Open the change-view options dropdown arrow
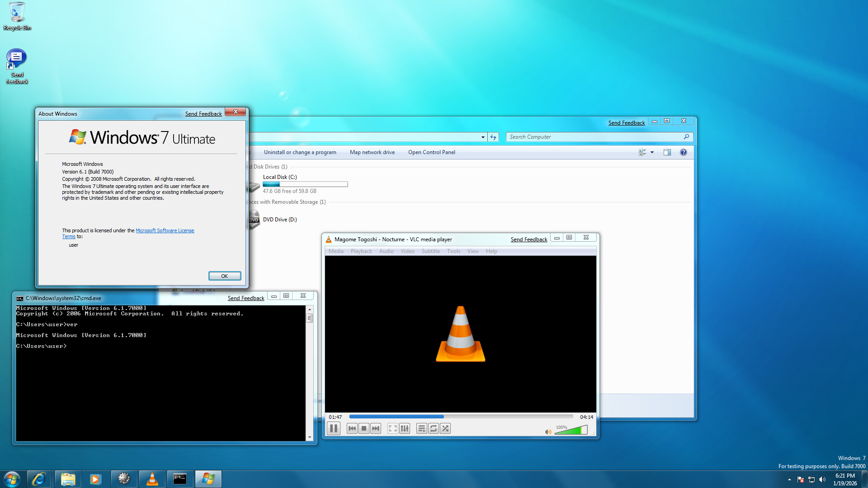This screenshot has height=488, width=868. 652,152
